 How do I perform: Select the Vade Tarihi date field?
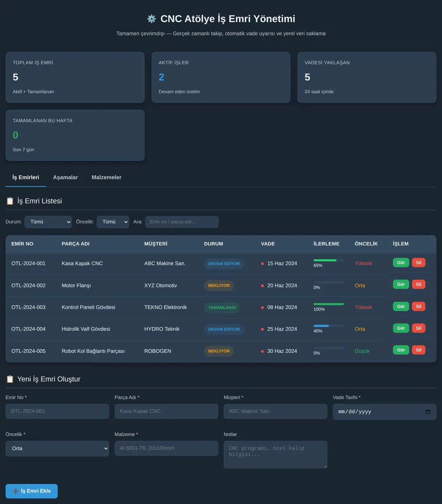(x=385, y=412)
